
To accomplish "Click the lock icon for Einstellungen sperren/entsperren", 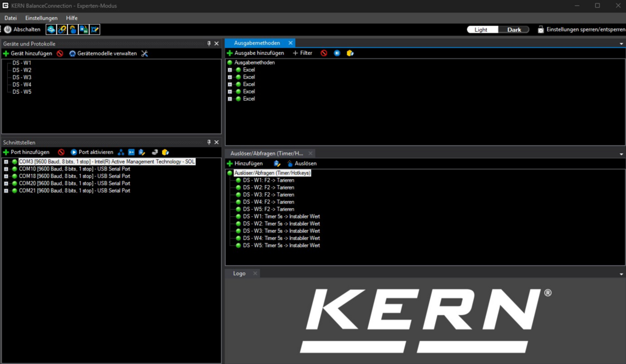I will [x=541, y=30].
